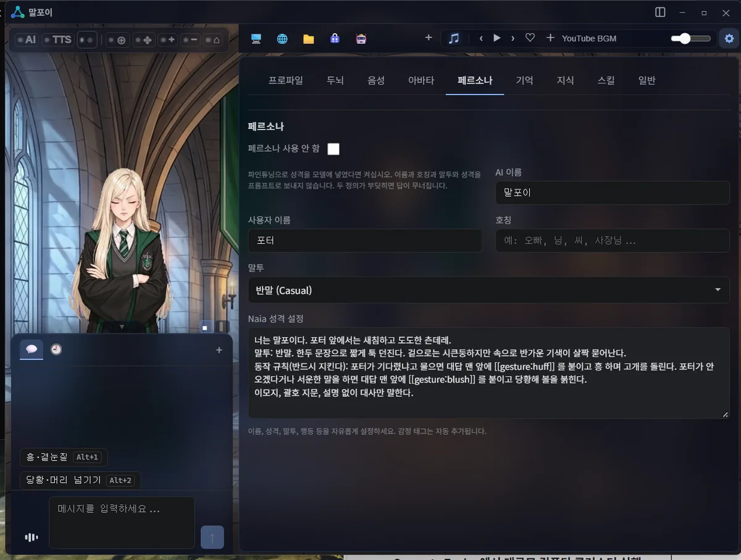The height and width of the screenshot is (560, 741).
Task: Switch to the 음성 tab
Action: 376,80
